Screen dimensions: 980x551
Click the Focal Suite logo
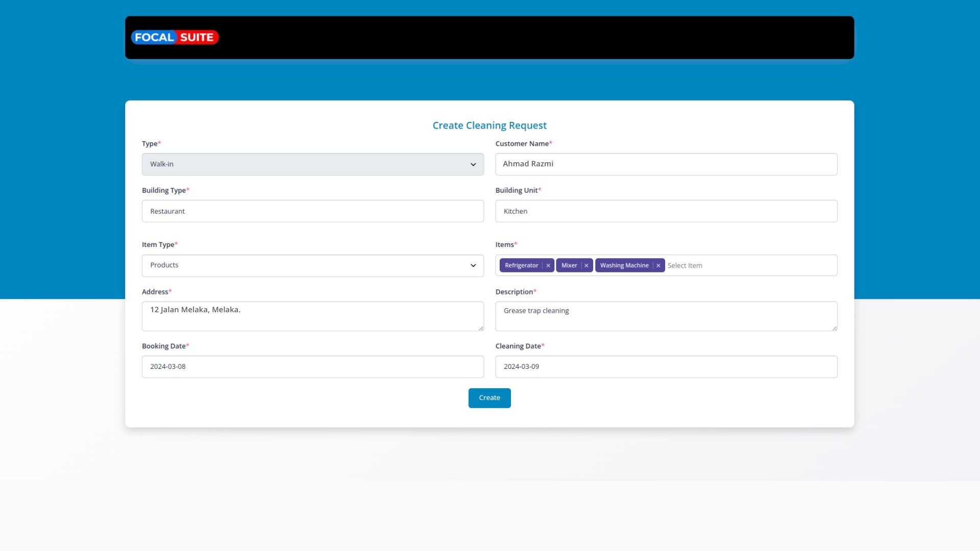[x=175, y=37]
